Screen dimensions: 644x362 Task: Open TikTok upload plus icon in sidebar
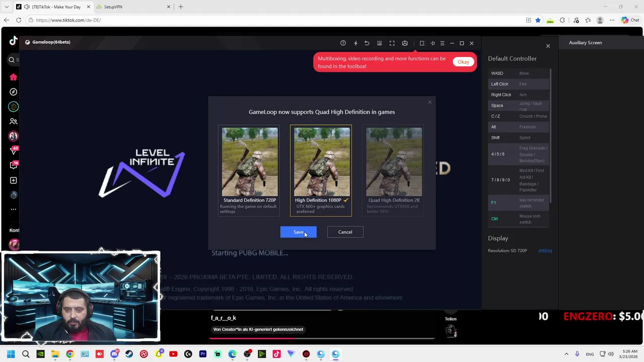click(14, 180)
